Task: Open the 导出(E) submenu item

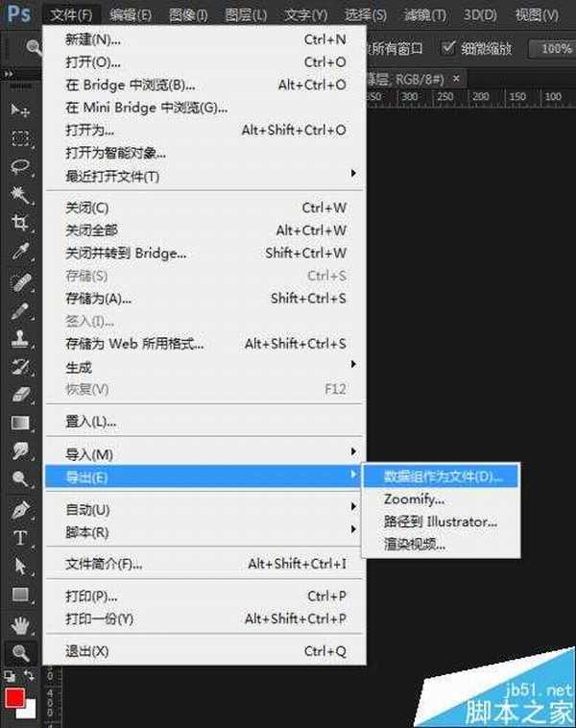Action: click(x=204, y=476)
